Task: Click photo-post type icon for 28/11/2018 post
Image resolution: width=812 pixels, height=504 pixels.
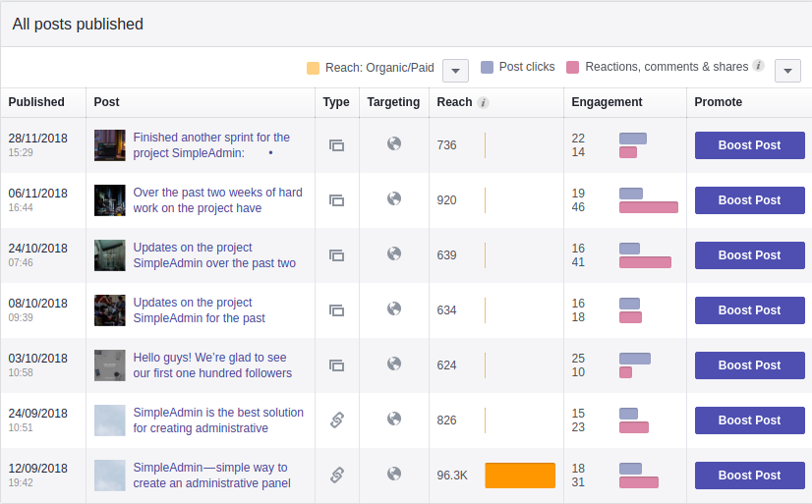Action: click(336, 145)
